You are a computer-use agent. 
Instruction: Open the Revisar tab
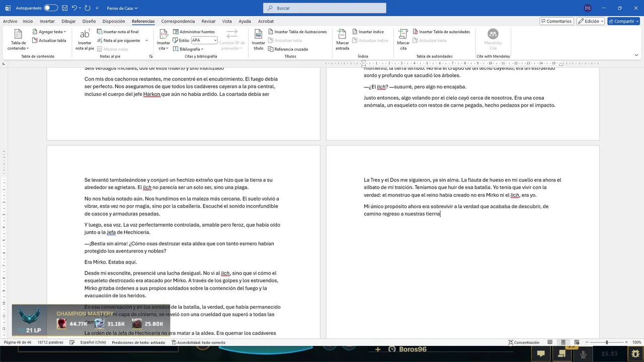208,21
